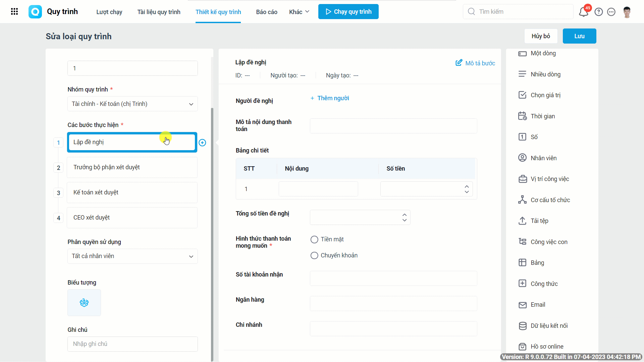Click the Số tài khoản nhận input field

coord(393,278)
